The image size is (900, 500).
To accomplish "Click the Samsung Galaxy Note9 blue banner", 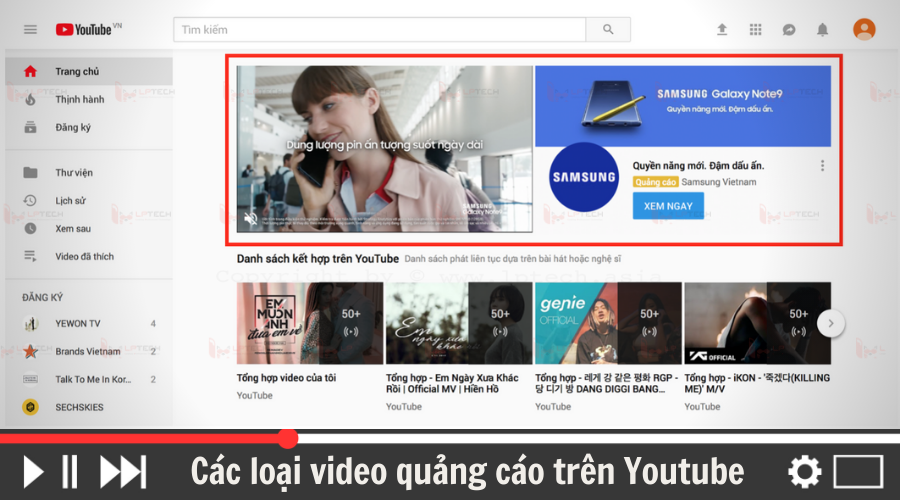I will (x=683, y=106).
